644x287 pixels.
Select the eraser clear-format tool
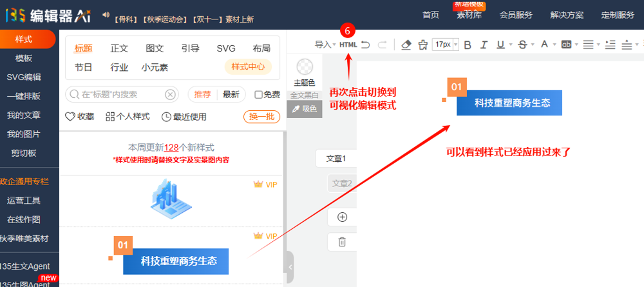point(406,45)
